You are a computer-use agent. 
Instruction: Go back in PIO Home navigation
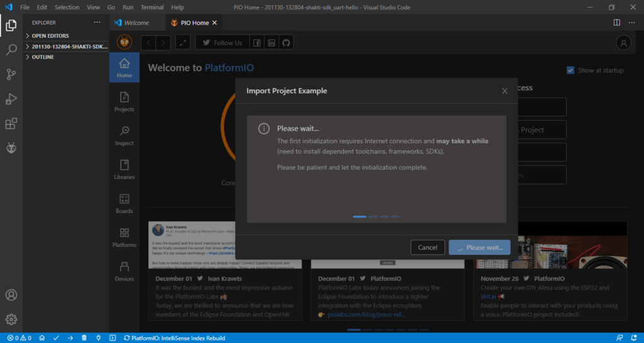point(148,43)
